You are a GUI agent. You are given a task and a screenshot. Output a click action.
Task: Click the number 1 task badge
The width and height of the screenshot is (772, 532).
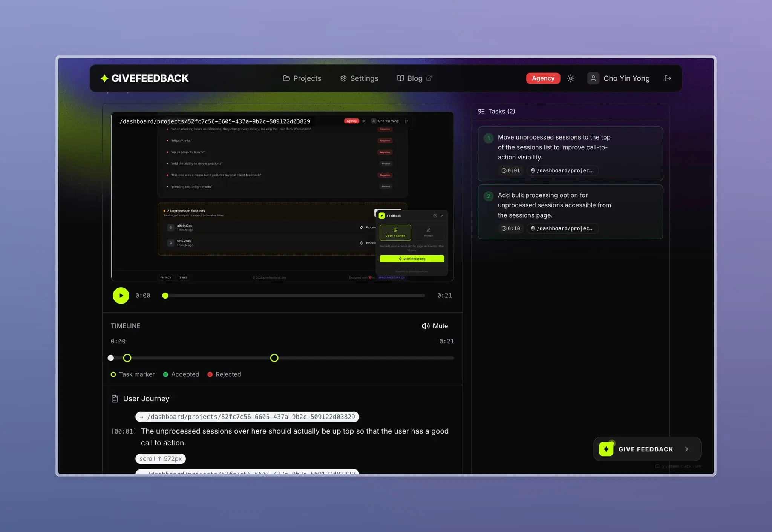point(489,138)
